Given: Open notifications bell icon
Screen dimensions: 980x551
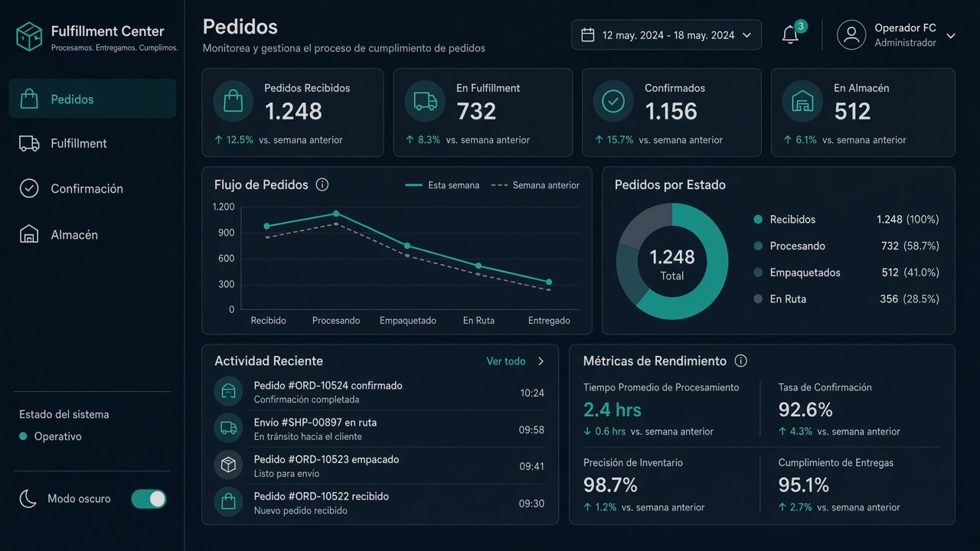Looking at the screenshot, I should (x=790, y=35).
